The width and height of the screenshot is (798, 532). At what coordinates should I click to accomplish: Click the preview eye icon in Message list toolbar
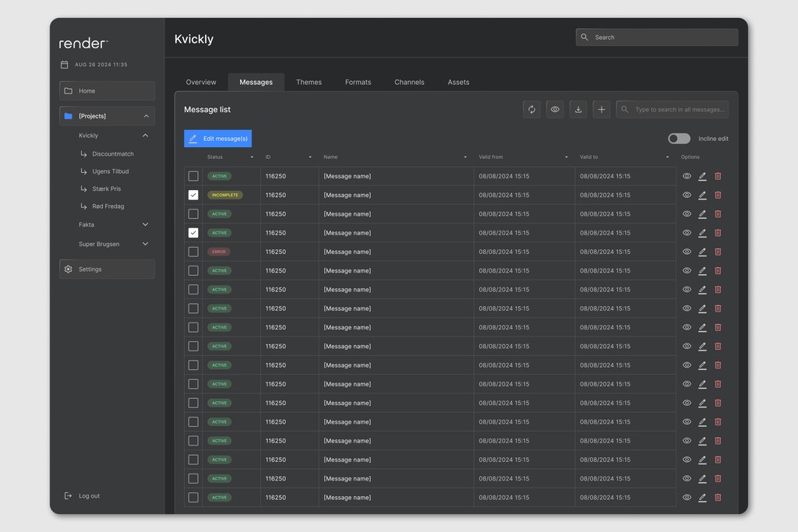pos(555,109)
